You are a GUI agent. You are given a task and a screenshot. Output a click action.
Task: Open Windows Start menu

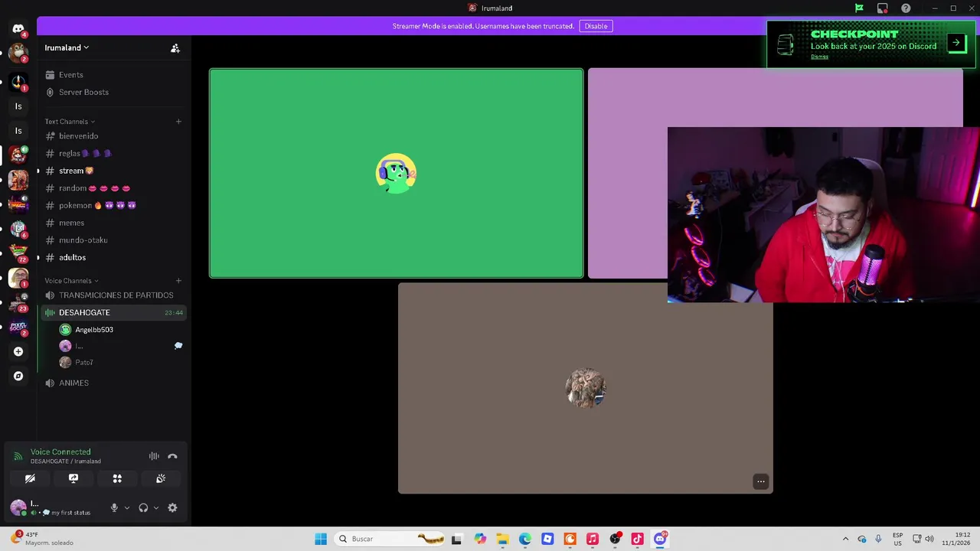[321, 539]
